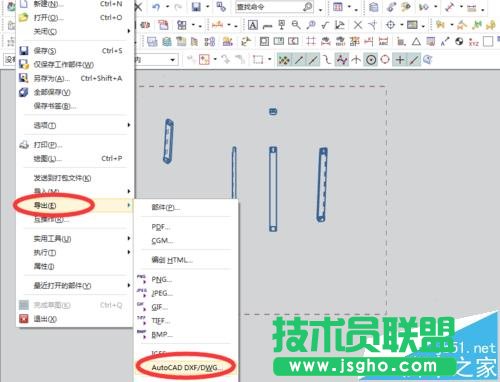Click the 查找命令 command search field

(x=274, y=7)
